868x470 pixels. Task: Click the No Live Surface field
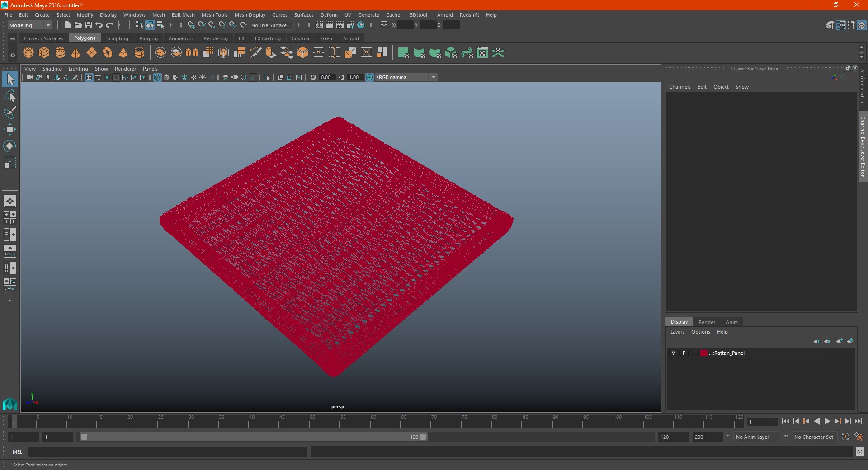pos(271,25)
